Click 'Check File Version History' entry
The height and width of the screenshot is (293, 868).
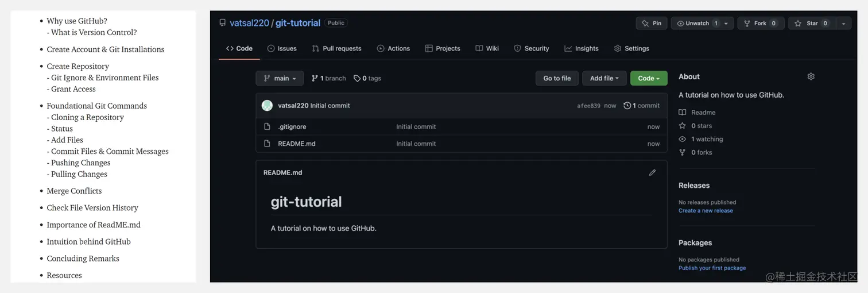(92, 208)
